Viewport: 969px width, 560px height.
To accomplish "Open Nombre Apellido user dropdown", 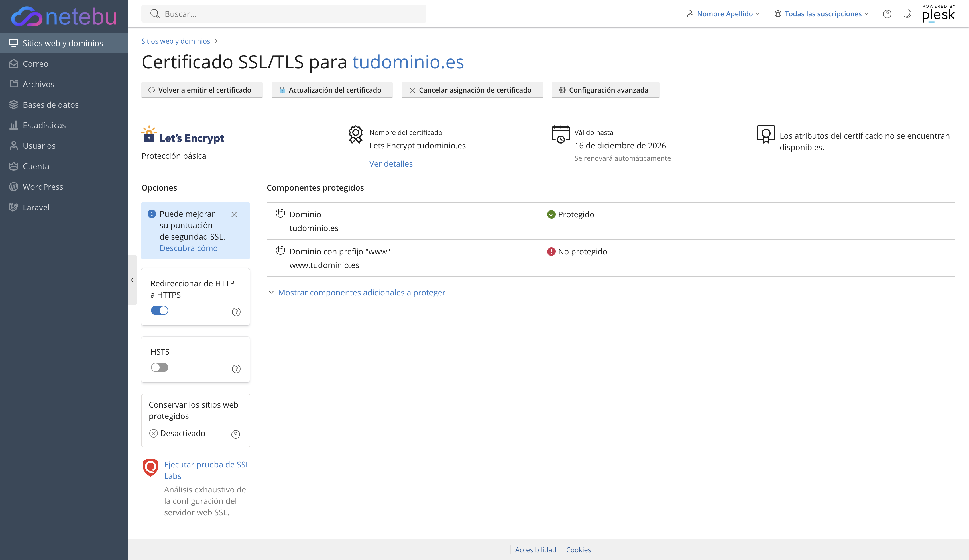I will [723, 14].
